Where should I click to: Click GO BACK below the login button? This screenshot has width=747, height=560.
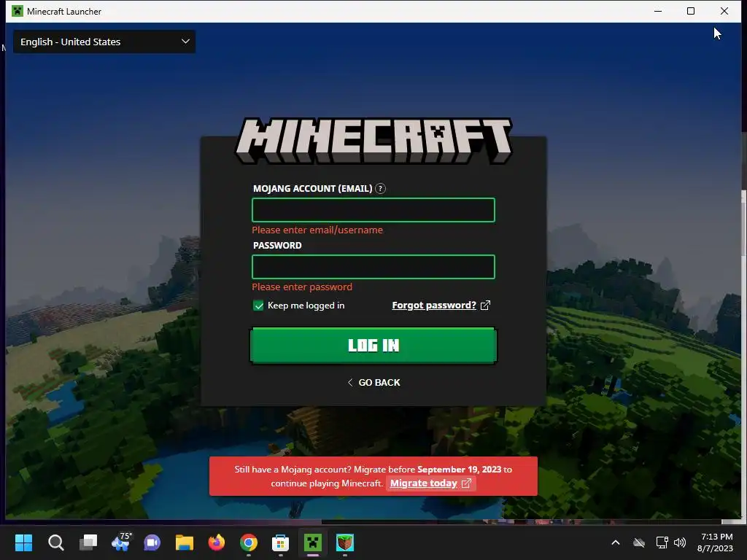pos(373,382)
